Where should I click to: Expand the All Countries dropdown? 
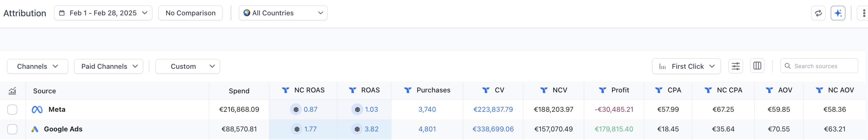tap(283, 13)
